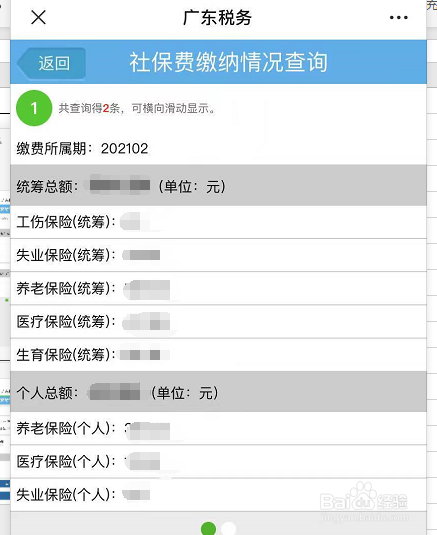This screenshot has height=535, width=437.
Task: Select the 失业保险(个人) row
Action: 218,495
